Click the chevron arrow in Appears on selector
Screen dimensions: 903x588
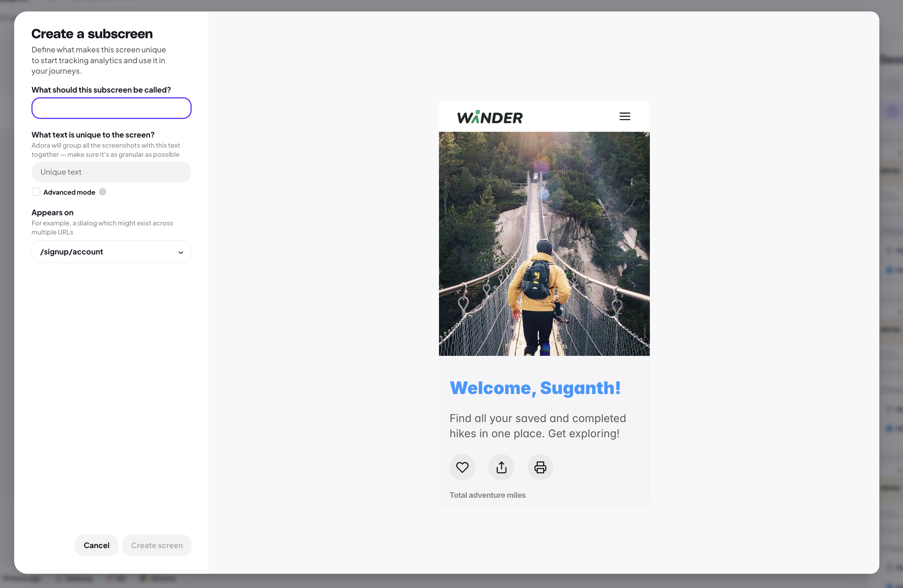(180, 252)
